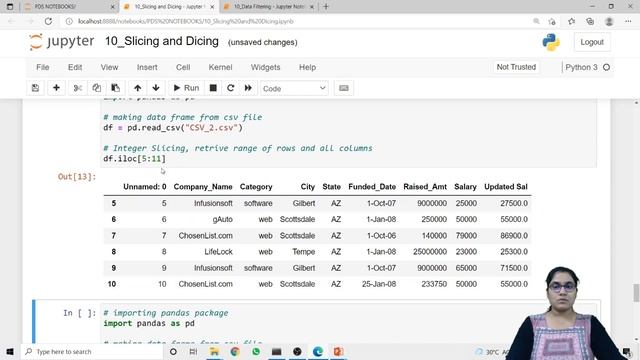Interrupt the kernel with the stop icon
The width and height of the screenshot is (640, 360).
click(213, 88)
